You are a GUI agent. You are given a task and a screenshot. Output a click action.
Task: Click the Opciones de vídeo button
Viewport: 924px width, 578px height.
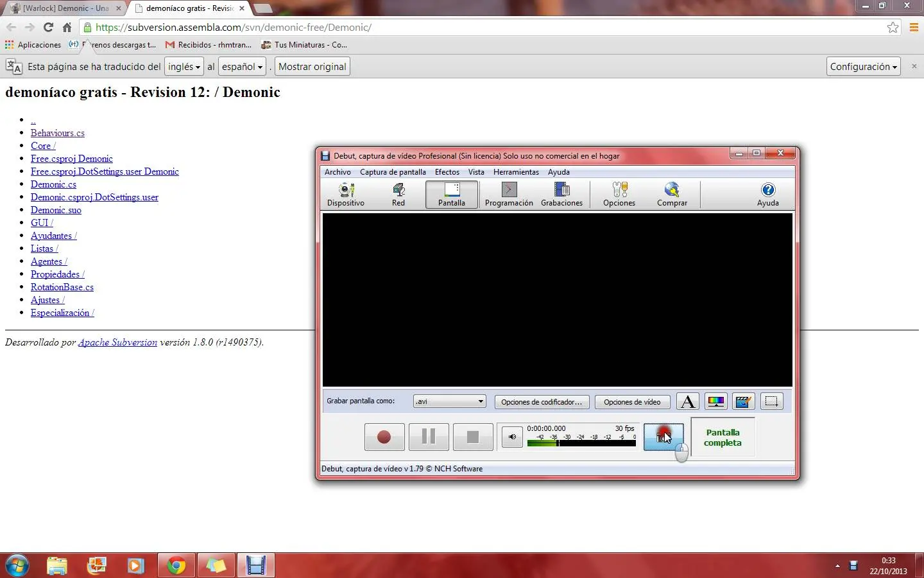[x=632, y=402]
